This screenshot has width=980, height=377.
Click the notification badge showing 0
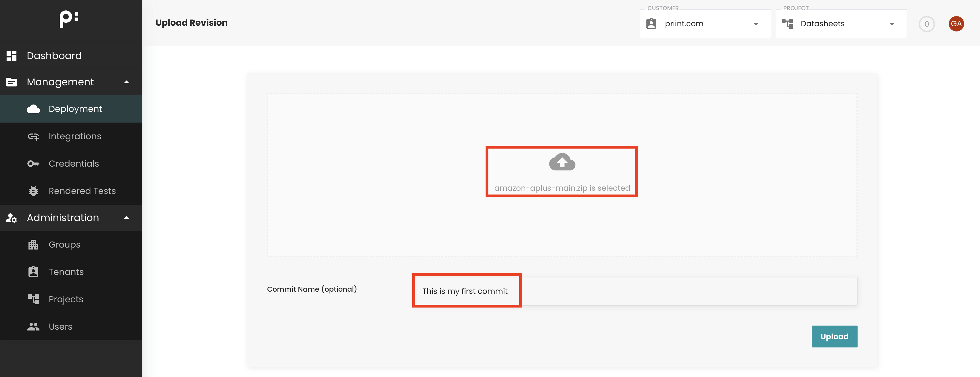pos(927,24)
